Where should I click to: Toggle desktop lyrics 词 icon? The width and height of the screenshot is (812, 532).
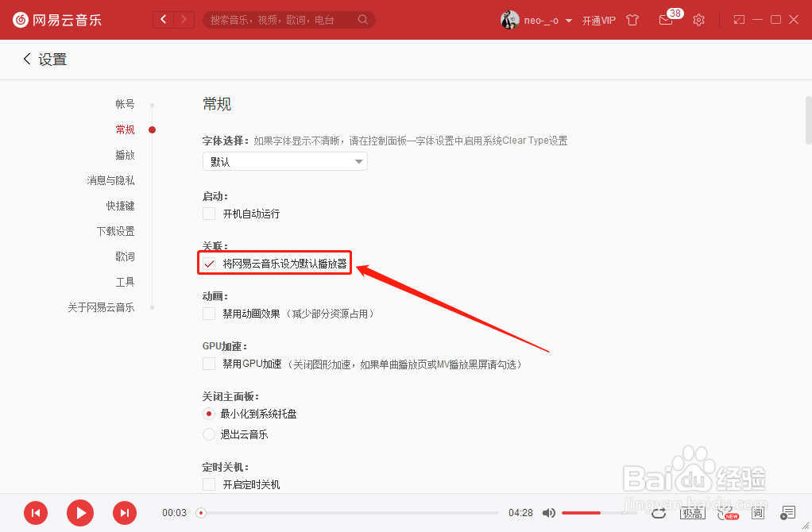(x=758, y=513)
